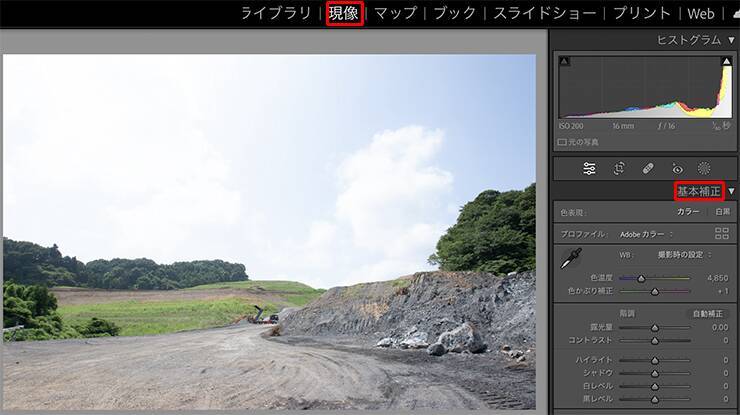Activate the Crop overlay tool

(619, 168)
